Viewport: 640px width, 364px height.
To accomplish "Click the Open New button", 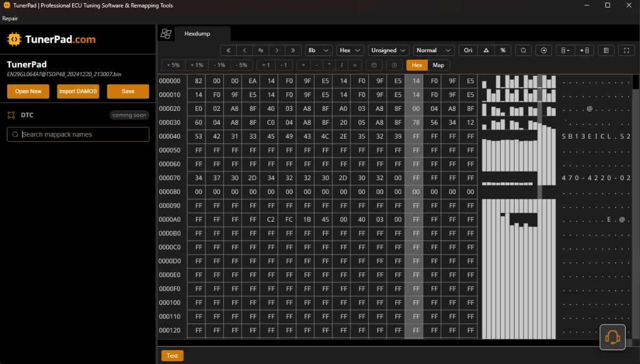I will (28, 91).
